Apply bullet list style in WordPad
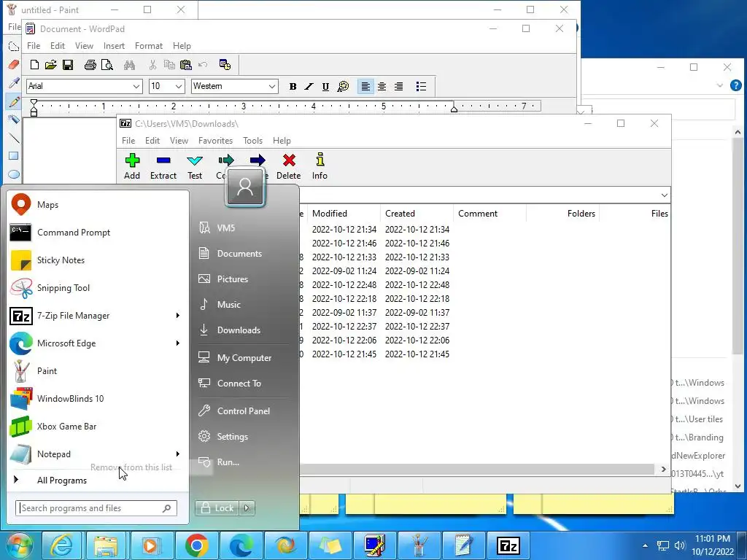 tap(421, 86)
